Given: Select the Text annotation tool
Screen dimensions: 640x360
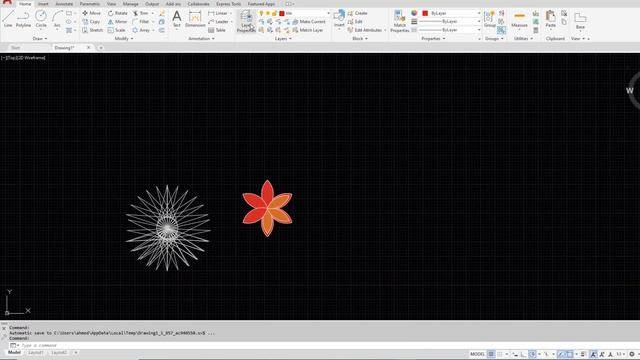Looking at the screenshot, I should tap(176, 19).
